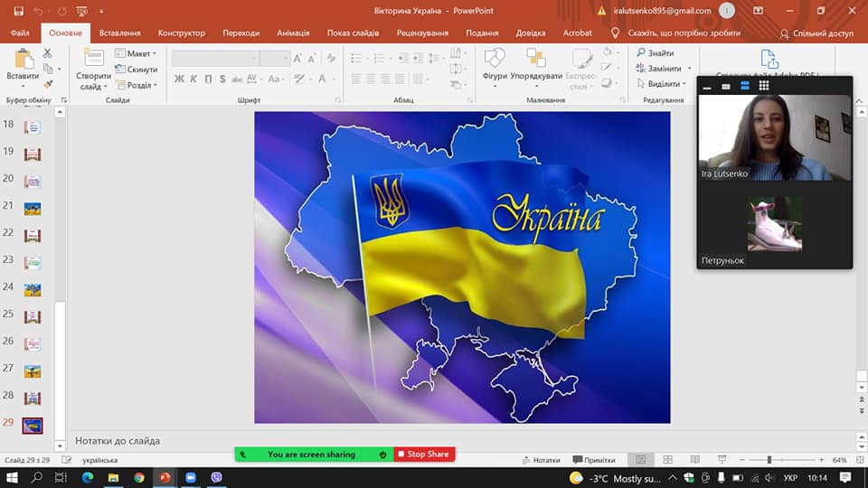Toggle the spell check status icon

66,460
